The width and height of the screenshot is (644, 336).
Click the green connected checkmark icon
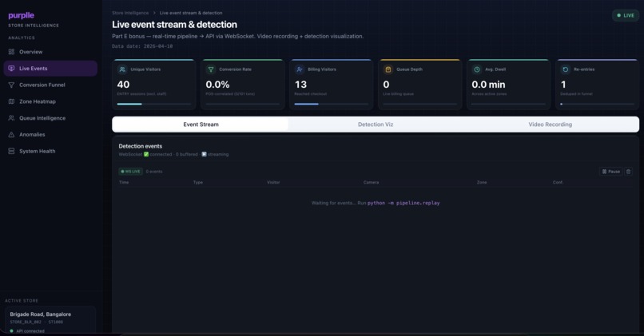coord(146,154)
